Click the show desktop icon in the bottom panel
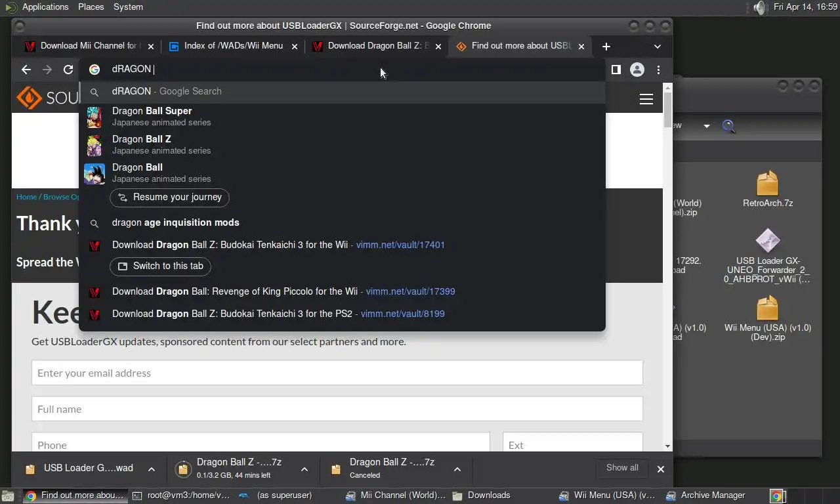840x504 pixels. click(x=7, y=496)
